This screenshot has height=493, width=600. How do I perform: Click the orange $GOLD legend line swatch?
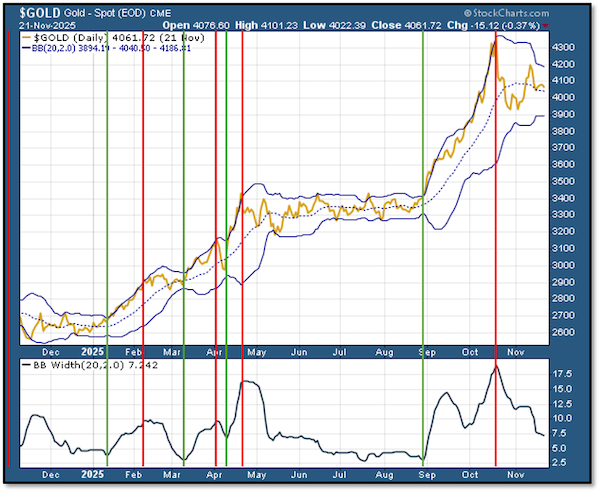(x=26, y=38)
